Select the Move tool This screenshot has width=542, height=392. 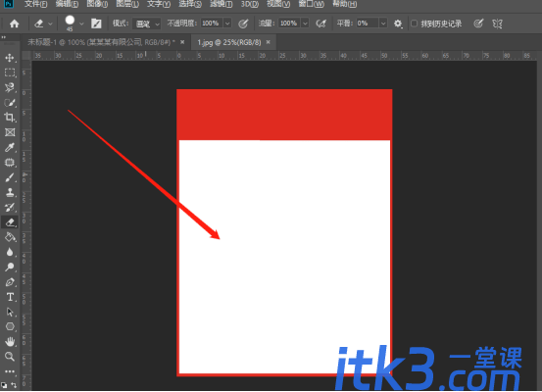10,58
